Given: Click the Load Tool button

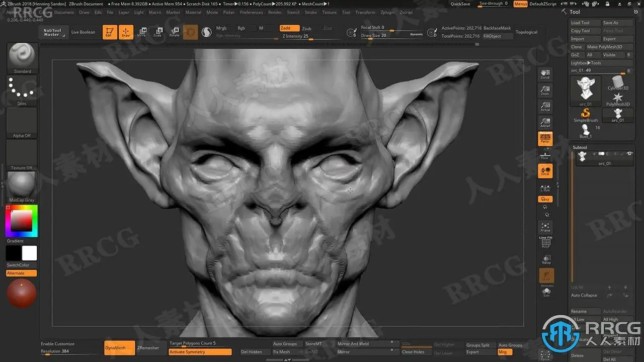Looking at the screenshot, I should (585, 23).
